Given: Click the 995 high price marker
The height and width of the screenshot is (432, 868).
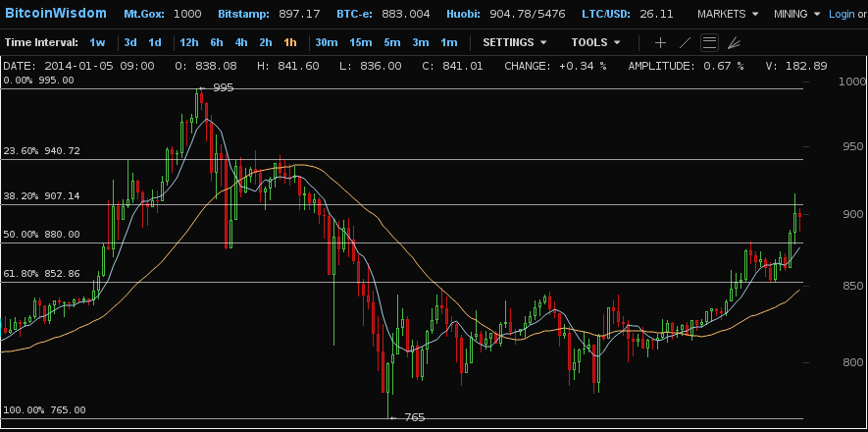Looking at the screenshot, I should click(217, 87).
